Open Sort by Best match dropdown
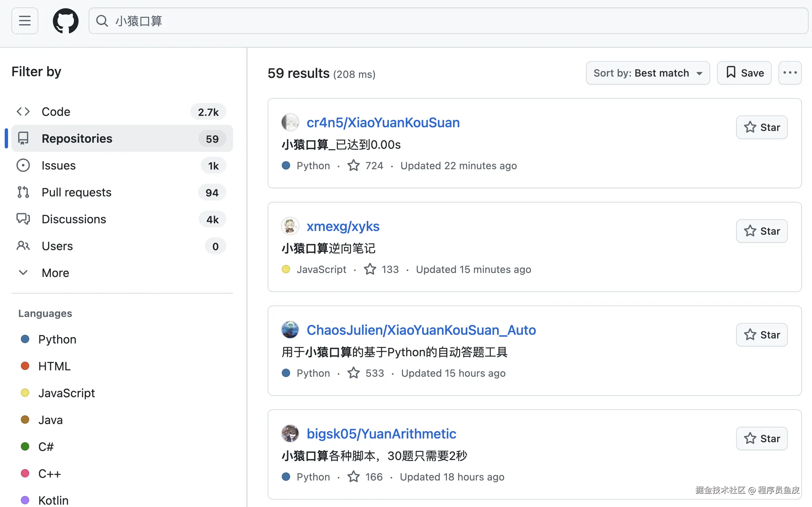Viewport: 812px width, 507px height. coord(647,73)
